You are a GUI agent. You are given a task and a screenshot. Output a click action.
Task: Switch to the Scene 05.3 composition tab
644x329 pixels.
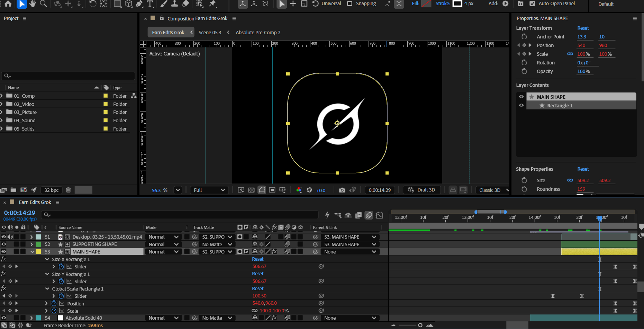tap(210, 33)
